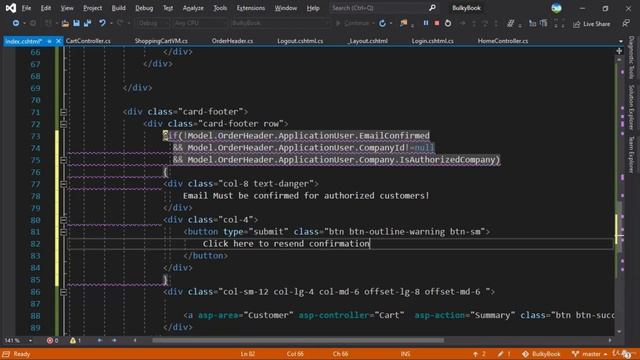Save all files with the double-disk icon
The width and height of the screenshot is (640, 360).
point(87,23)
